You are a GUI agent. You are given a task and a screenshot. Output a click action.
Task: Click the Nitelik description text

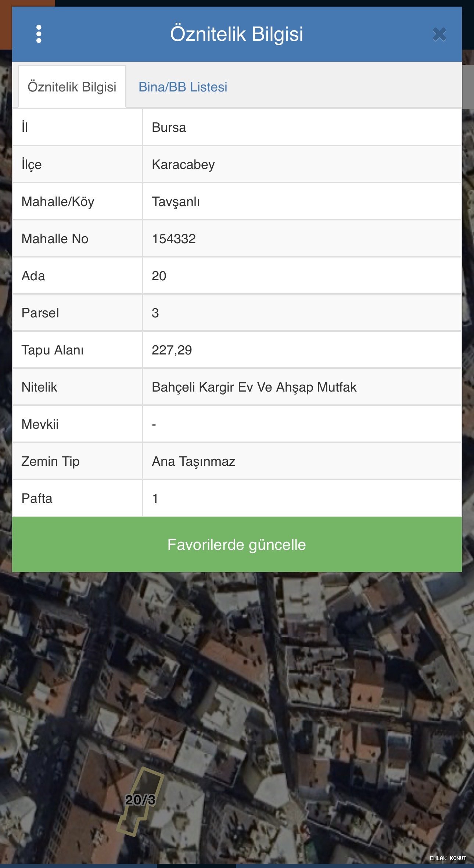click(254, 387)
